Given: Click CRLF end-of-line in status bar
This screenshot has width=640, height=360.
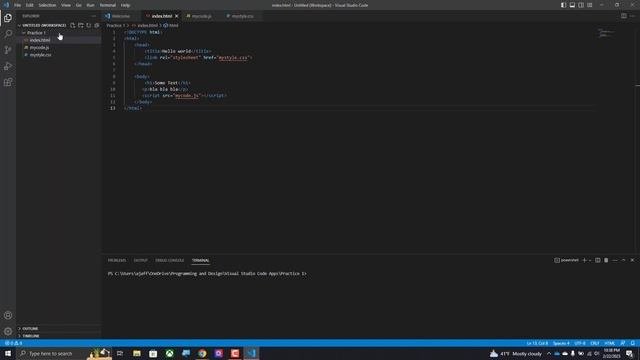Looking at the screenshot, I should 595,343.
